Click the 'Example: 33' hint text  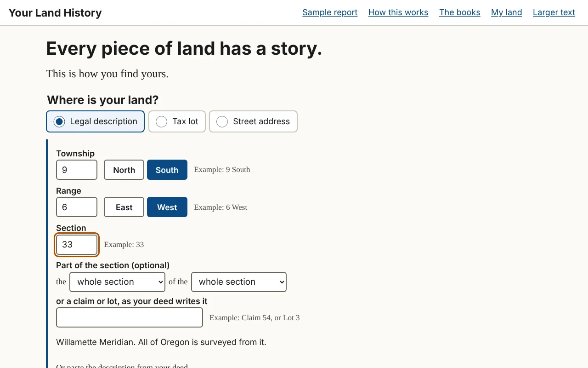click(124, 245)
